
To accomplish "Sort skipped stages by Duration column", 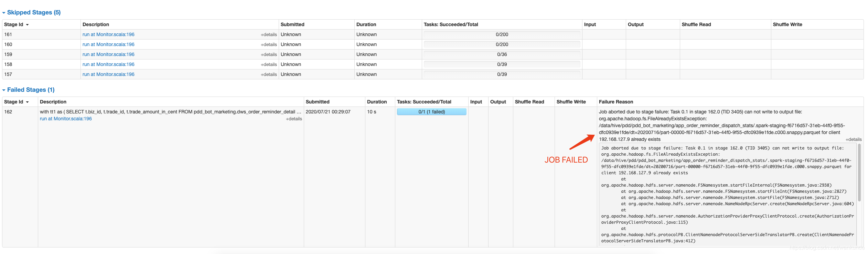I will point(366,24).
